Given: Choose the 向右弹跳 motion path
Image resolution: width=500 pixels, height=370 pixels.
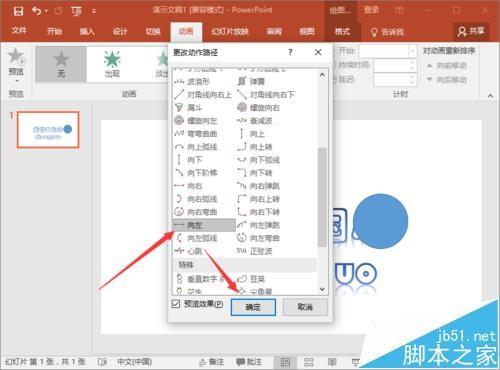Looking at the screenshot, I should point(258,186).
